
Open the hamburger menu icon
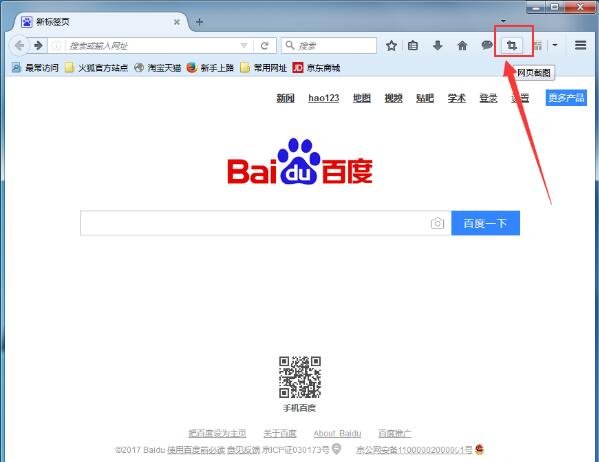pyautogui.click(x=581, y=45)
